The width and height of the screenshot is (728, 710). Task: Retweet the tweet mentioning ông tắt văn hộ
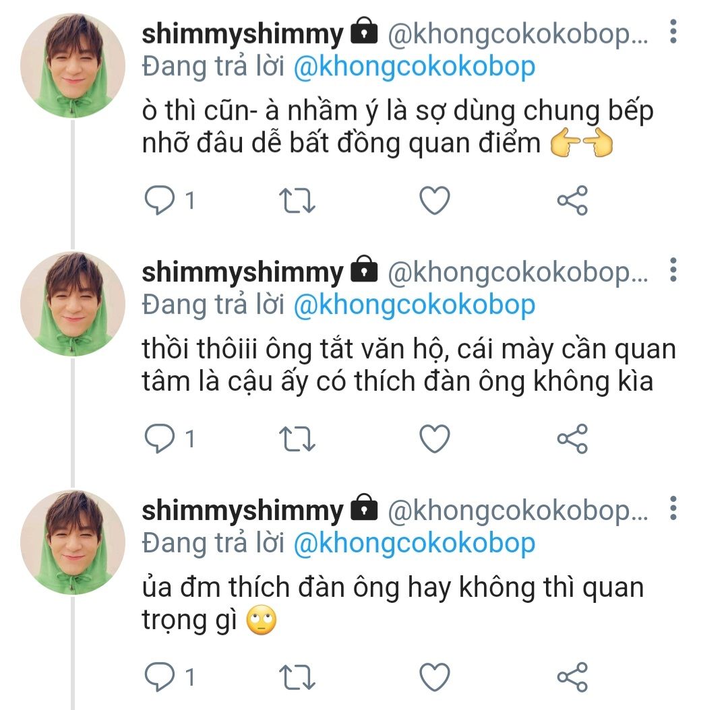coord(297,440)
